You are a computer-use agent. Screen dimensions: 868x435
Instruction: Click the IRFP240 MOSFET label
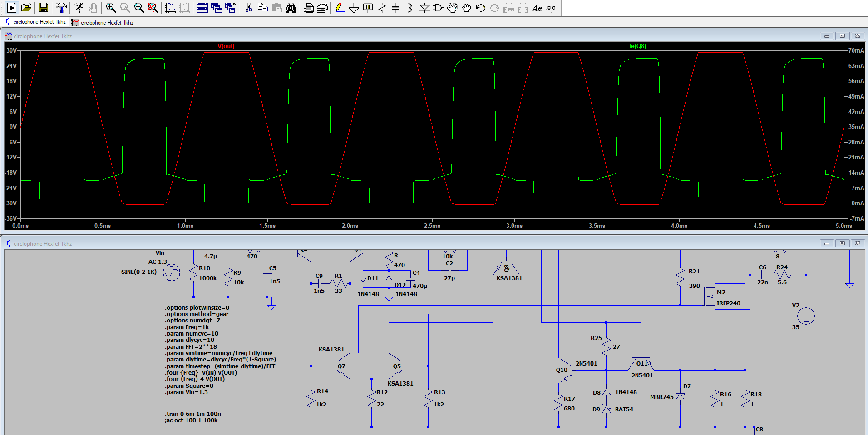coord(728,303)
